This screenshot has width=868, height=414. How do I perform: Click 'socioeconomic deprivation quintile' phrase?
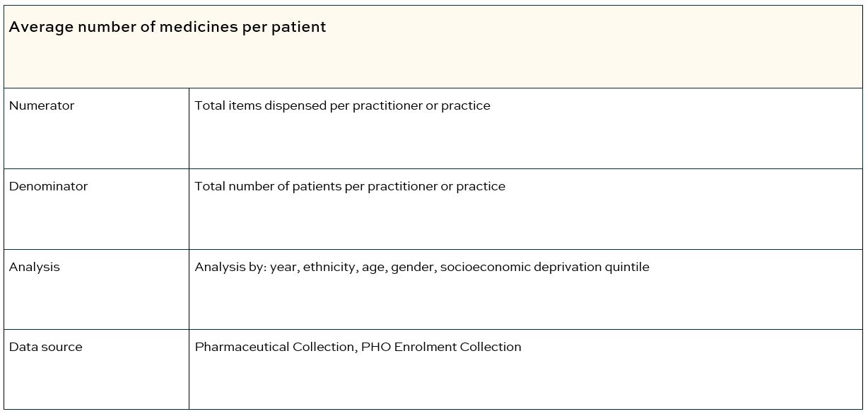544,268
